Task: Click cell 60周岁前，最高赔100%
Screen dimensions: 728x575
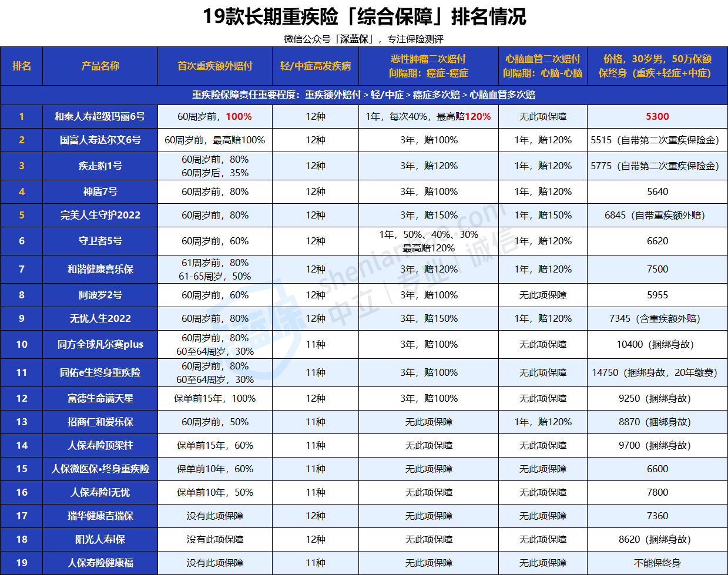Action: [215, 140]
